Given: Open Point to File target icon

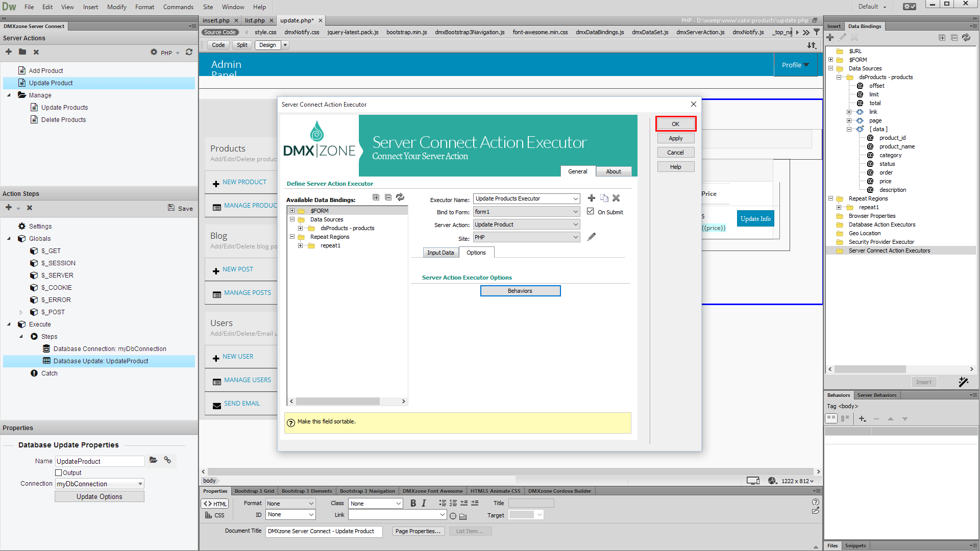Looking at the screenshot, I should 453,516.
